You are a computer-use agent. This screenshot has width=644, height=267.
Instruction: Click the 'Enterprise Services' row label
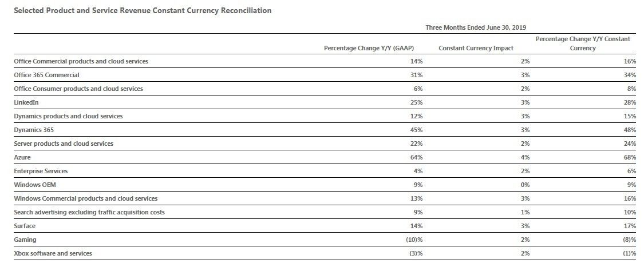coord(41,171)
